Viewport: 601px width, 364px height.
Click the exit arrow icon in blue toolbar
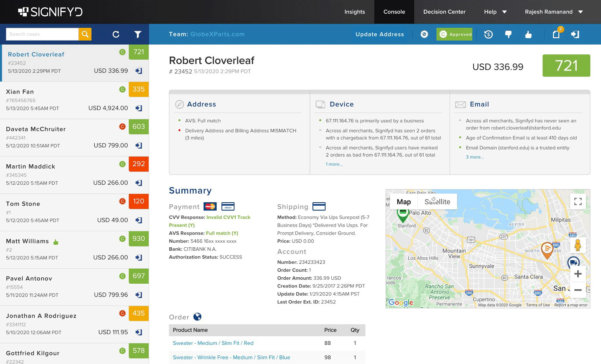click(x=575, y=34)
